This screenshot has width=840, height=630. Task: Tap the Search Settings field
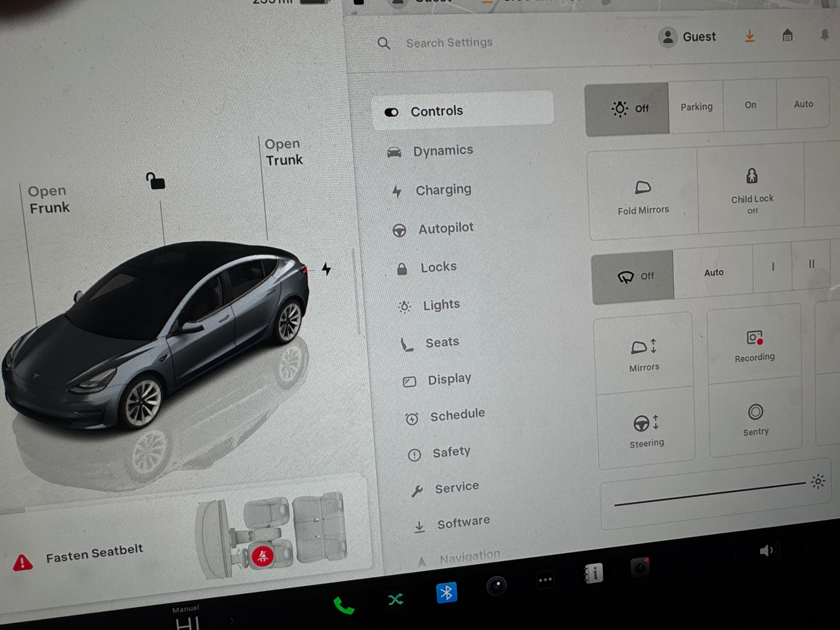449,42
